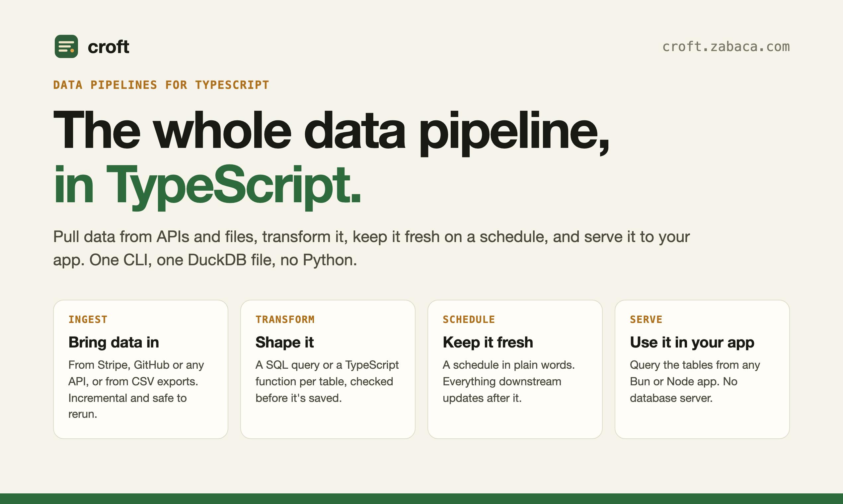Click the text 'From Stripe, GitHub or any'
Screen dimensions: 843x504
coord(136,365)
